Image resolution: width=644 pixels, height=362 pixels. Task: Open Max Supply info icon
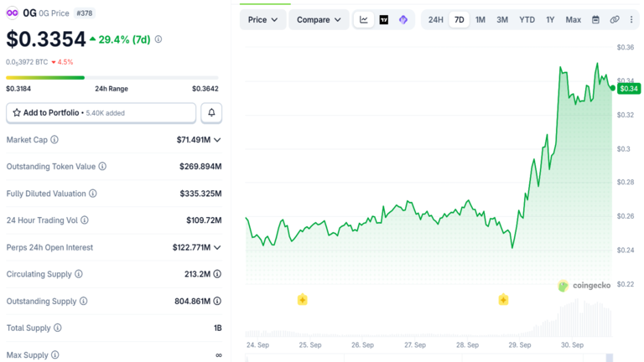[x=55, y=354]
